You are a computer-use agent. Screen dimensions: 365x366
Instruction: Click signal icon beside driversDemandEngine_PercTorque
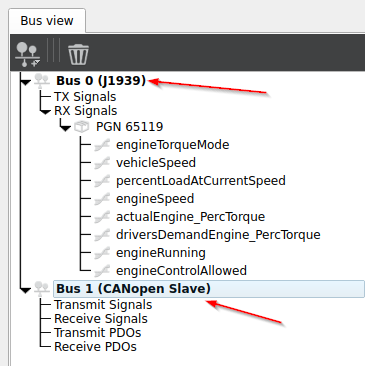[102, 235]
